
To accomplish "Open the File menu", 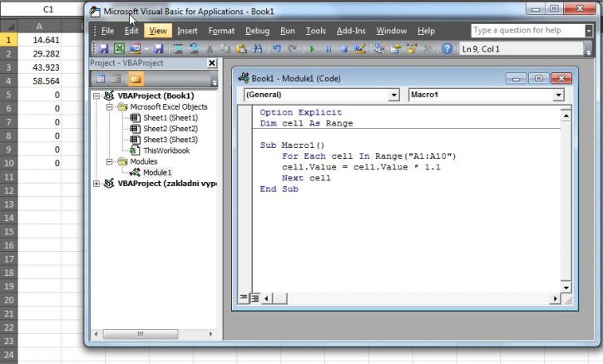I will click(107, 31).
